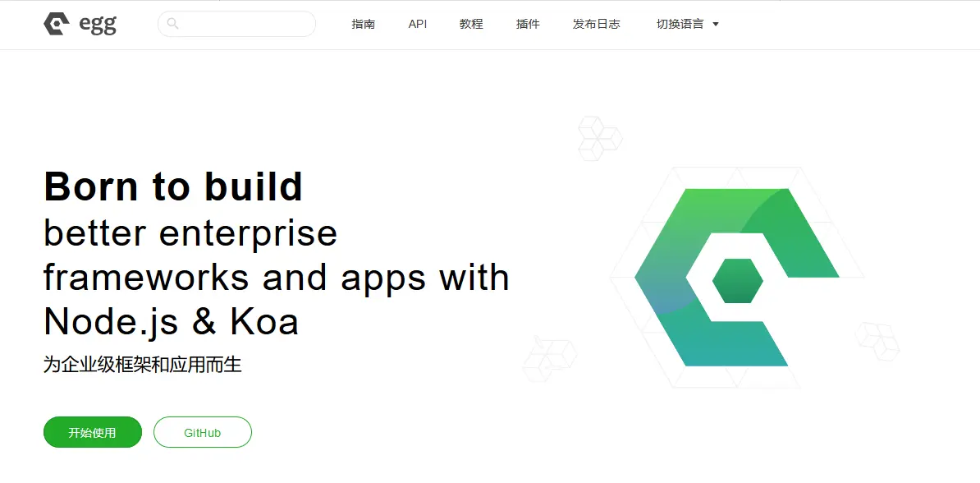Screen dimensions: 980x483
Task: Click the 为企业级框架和应用而生 subtitle text
Action: pos(143,364)
